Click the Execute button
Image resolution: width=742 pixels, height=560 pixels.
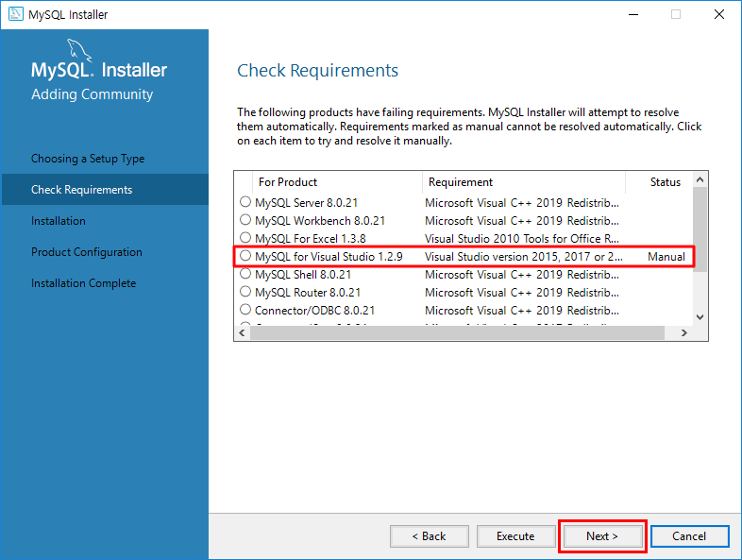[515, 536]
